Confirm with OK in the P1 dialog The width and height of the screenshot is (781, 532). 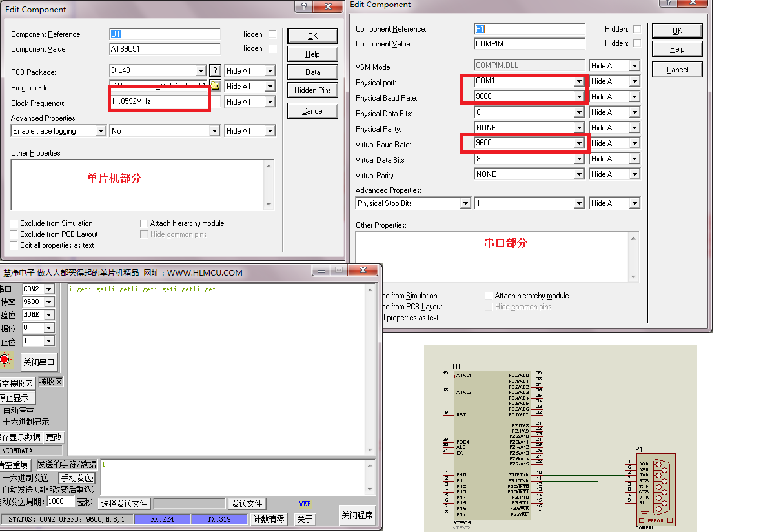(x=677, y=31)
